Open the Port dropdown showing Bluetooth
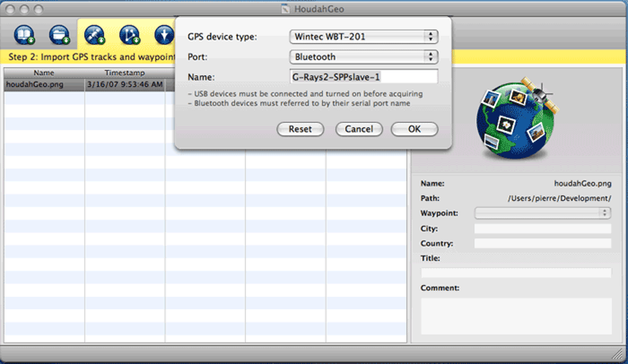Viewport: 628px width, 364px height. point(364,57)
